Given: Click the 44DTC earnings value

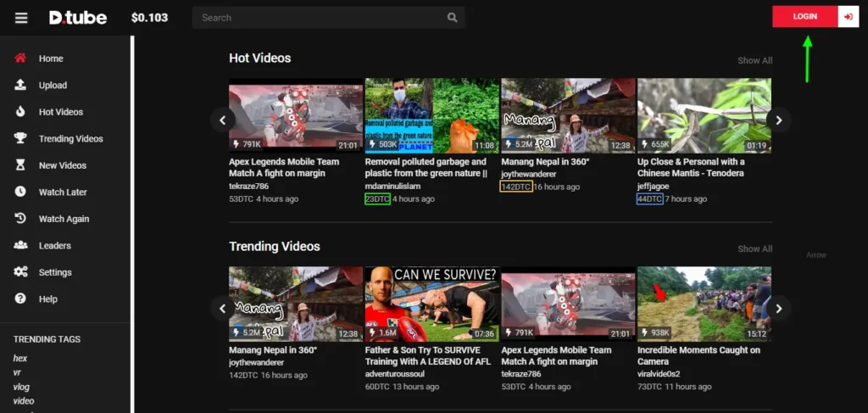Looking at the screenshot, I should 650,198.
